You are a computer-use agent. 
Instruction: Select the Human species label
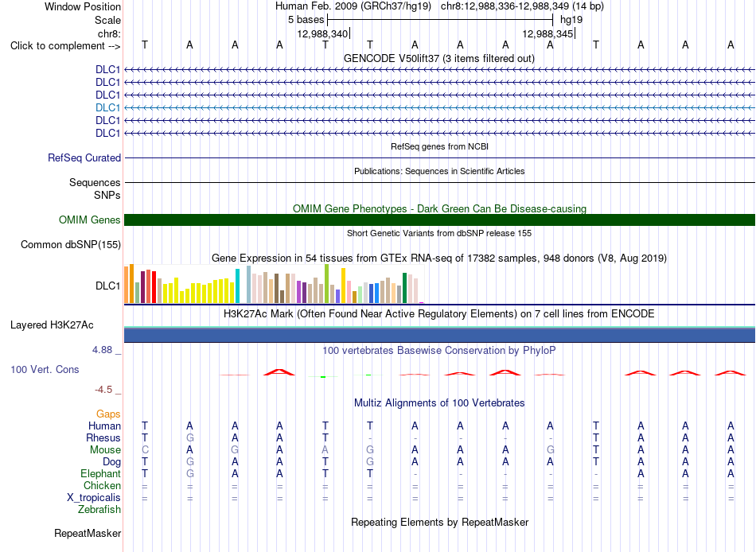[x=104, y=426]
